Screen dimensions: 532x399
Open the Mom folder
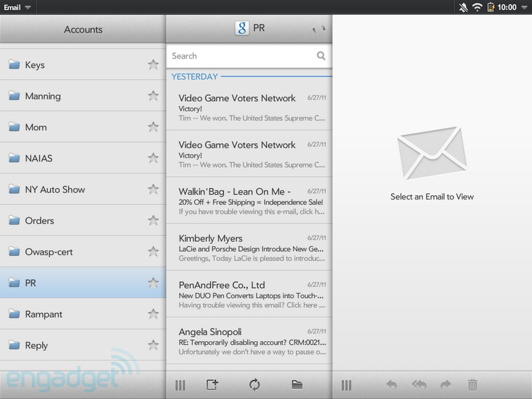(x=82, y=127)
